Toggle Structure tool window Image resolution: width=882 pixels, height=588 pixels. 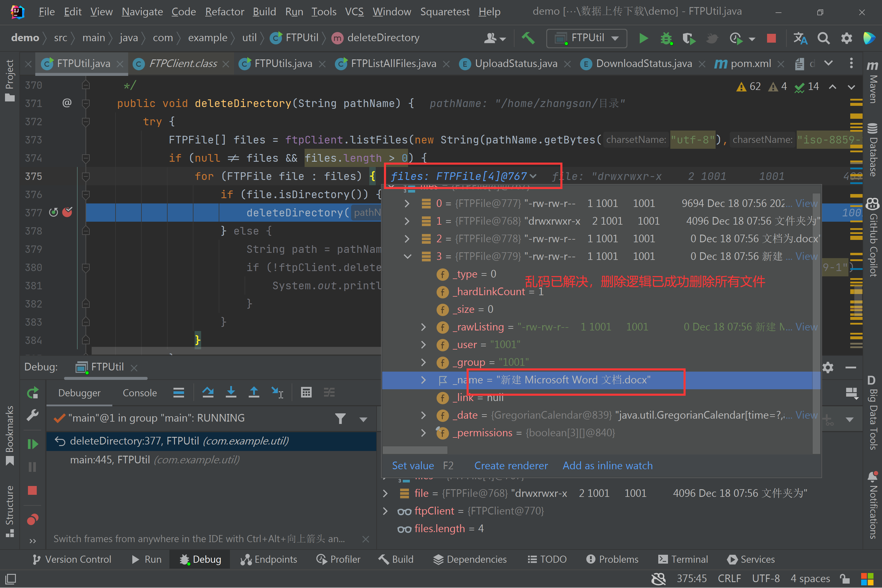tap(10, 511)
